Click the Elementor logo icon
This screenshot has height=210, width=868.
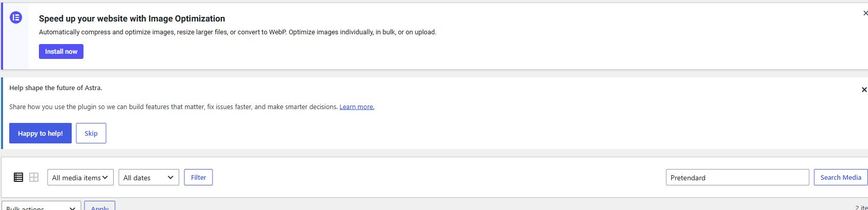click(x=16, y=18)
